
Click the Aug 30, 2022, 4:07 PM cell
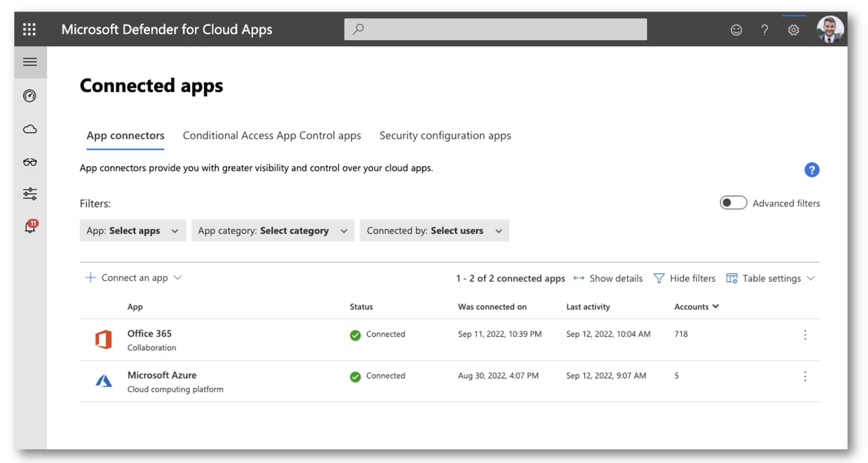pos(498,376)
